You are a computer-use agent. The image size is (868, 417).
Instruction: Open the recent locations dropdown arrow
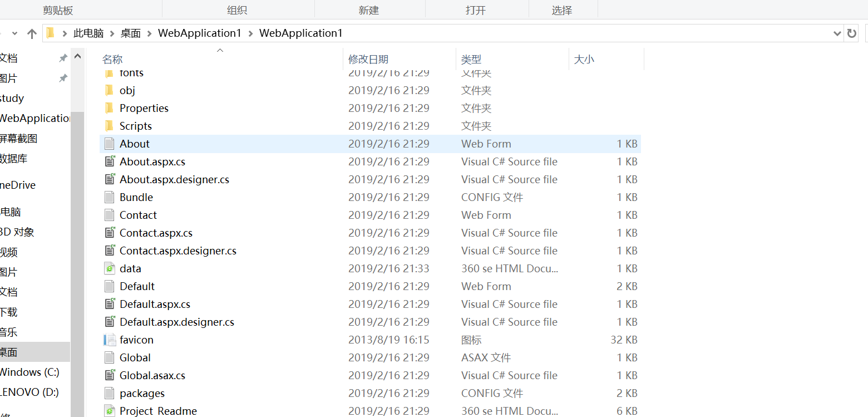pyautogui.click(x=14, y=33)
